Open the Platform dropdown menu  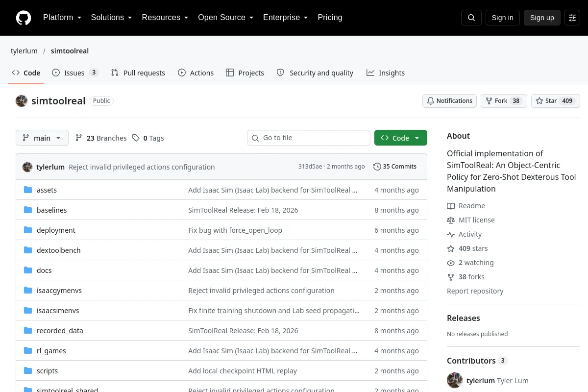click(62, 18)
